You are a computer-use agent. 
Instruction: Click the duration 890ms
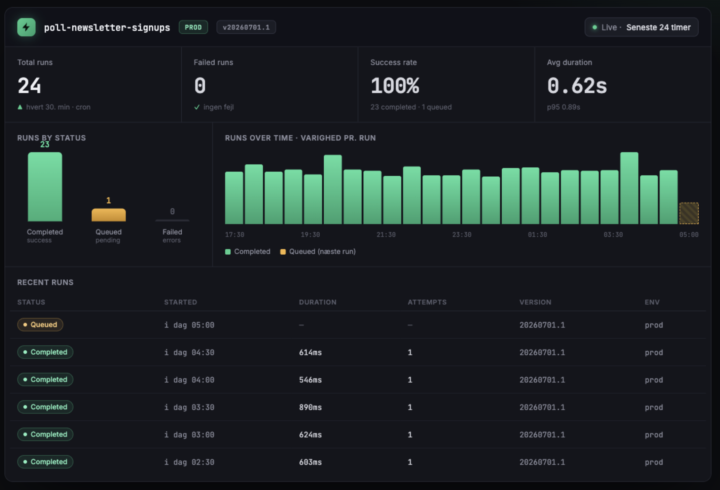point(310,407)
